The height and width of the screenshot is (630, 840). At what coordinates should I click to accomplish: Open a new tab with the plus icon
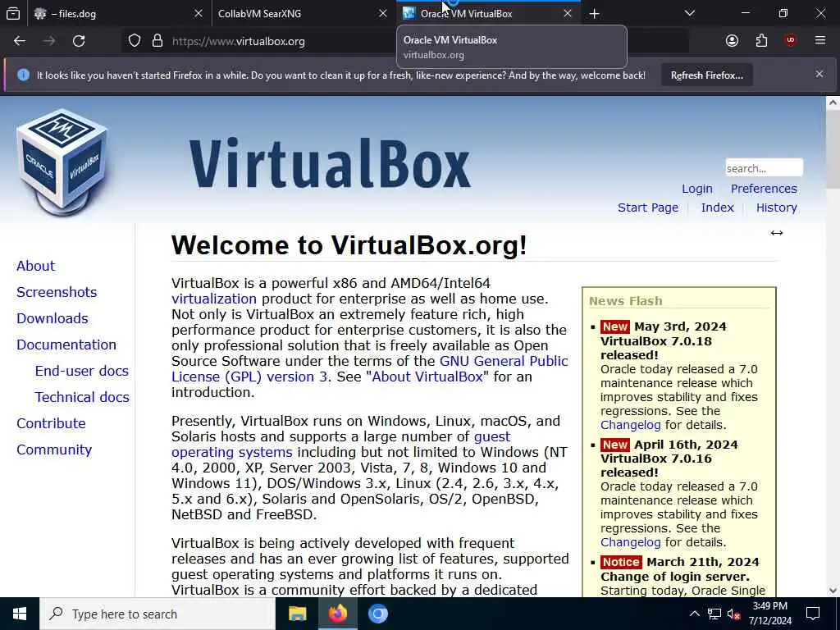(594, 14)
